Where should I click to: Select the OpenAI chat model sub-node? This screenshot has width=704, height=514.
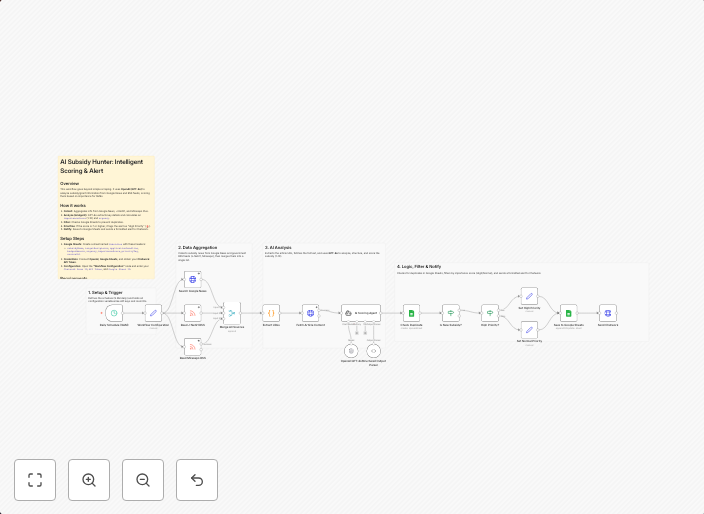click(x=351, y=351)
